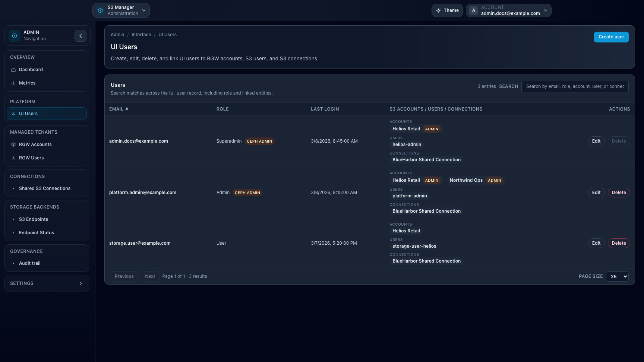
Task: Click the S3 Manager cube icon
Action: click(x=100, y=10)
